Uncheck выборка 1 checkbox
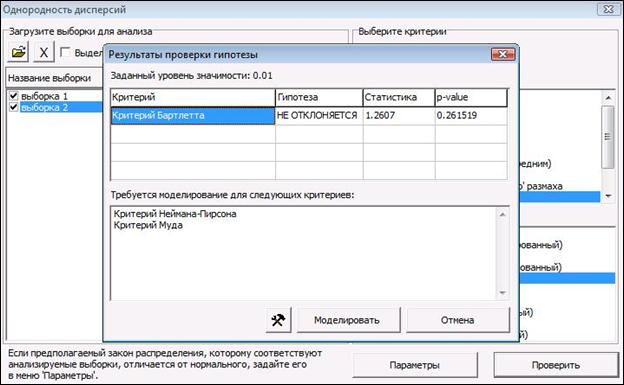Viewport: 624px width, 385px height. [x=14, y=96]
